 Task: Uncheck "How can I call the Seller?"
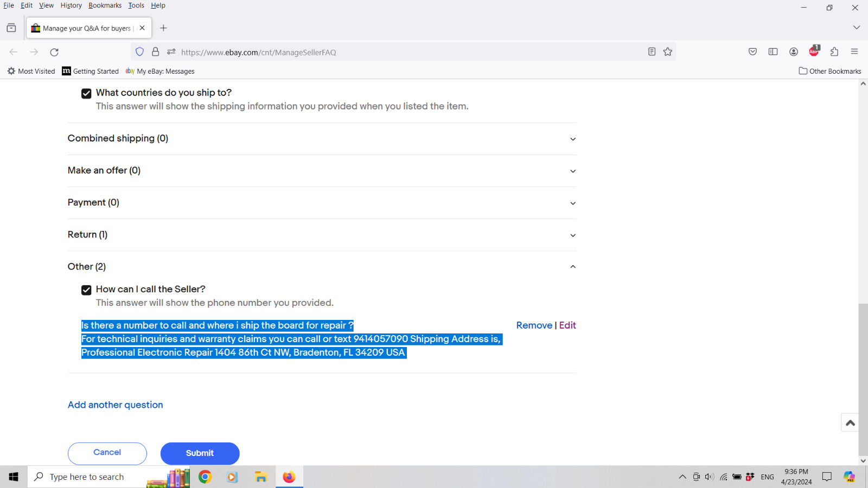click(86, 290)
